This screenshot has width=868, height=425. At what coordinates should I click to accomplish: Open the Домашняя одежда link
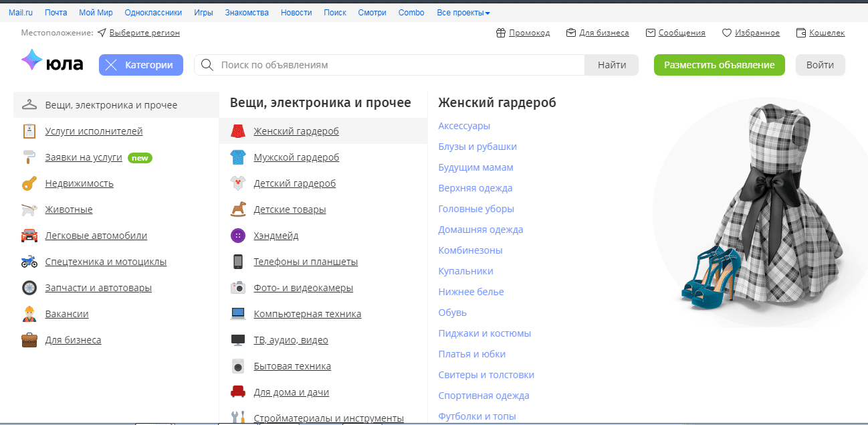coord(481,230)
